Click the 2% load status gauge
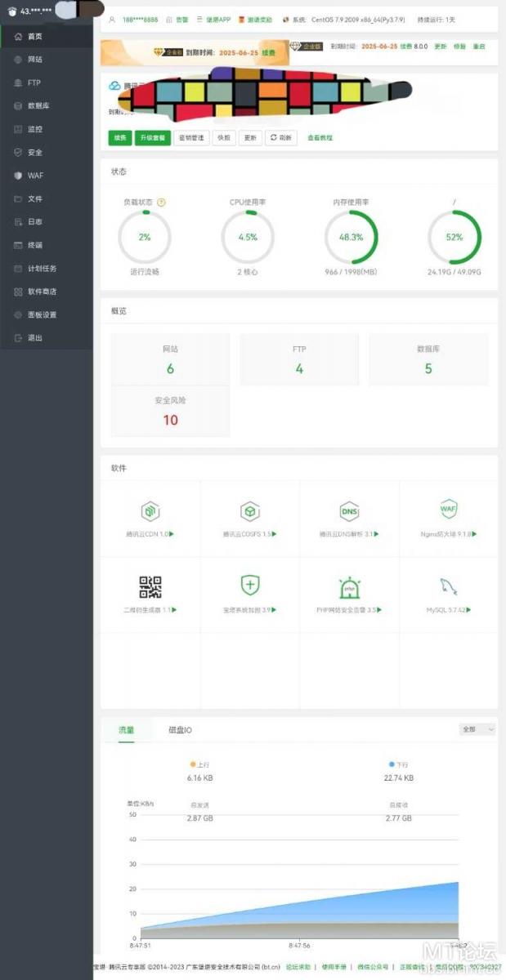 pos(145,237)
